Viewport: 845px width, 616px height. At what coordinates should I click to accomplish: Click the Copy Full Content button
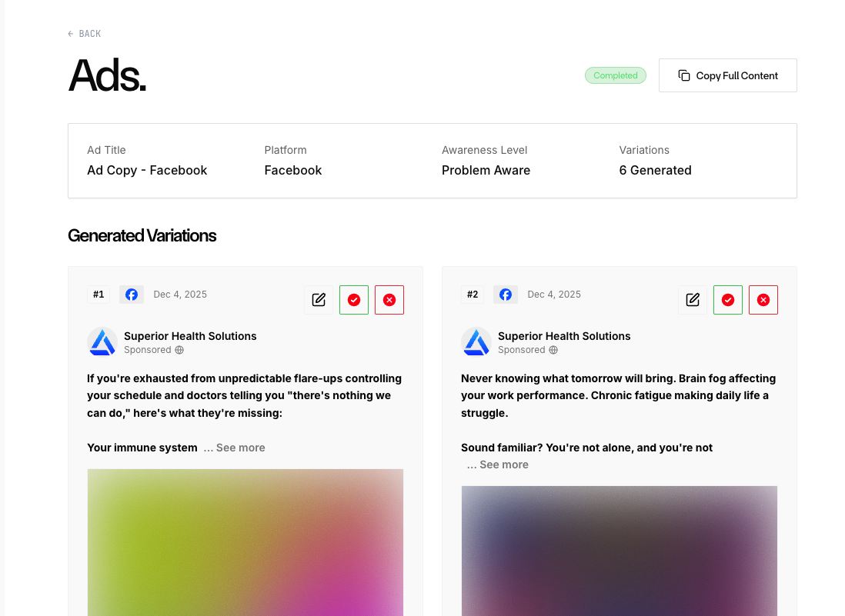727,75
